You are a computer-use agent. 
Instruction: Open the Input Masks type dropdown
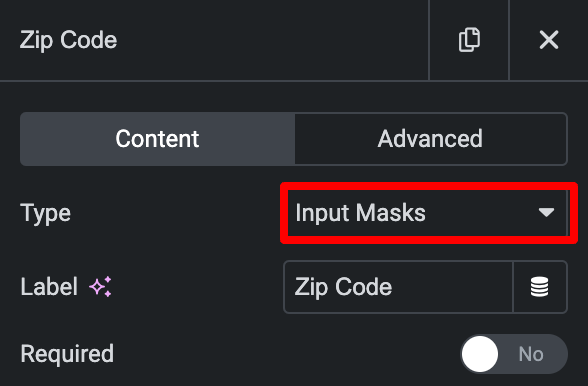tap(427, 213)
